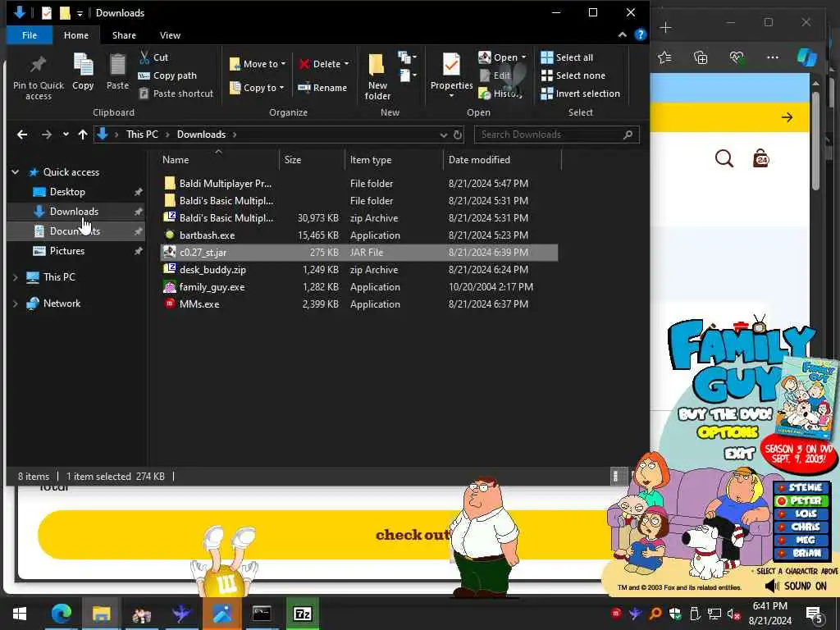
Task: Open browser Collections icon
Action: [x=701, y=57]
